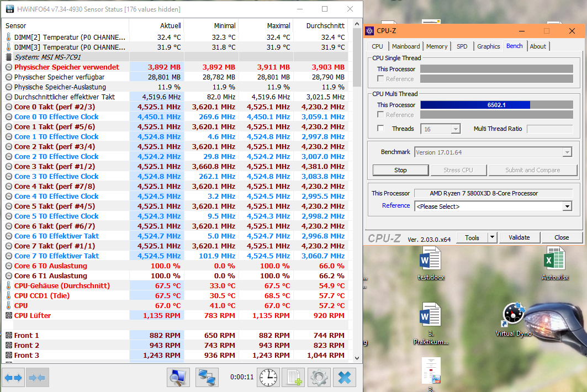Open 3. Praktikum Word document icon
Image resolution: width=587 pixels, height=392 pixels.
tap(431, 323)
